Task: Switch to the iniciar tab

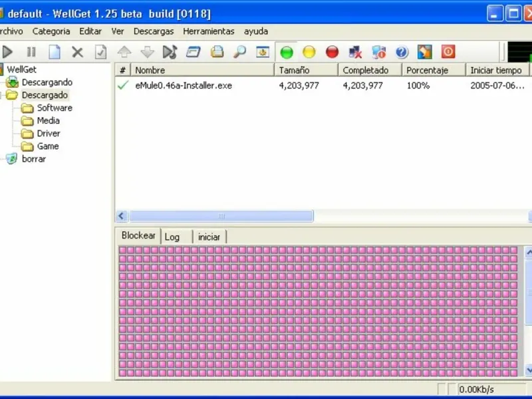Action: click(x=209, y=237)
